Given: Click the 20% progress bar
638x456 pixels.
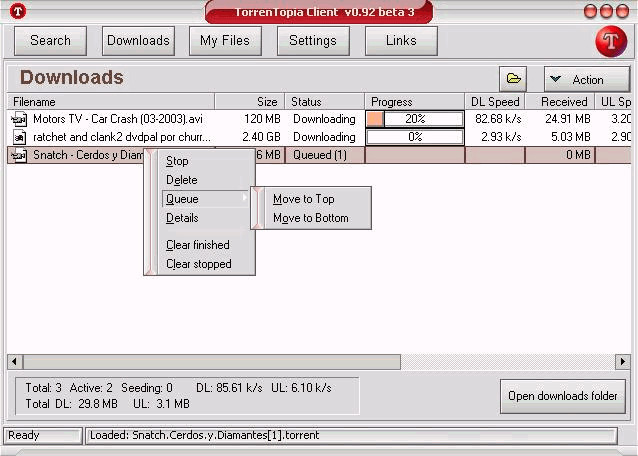Looking at the screenshot, I should [x=415, y=119].
